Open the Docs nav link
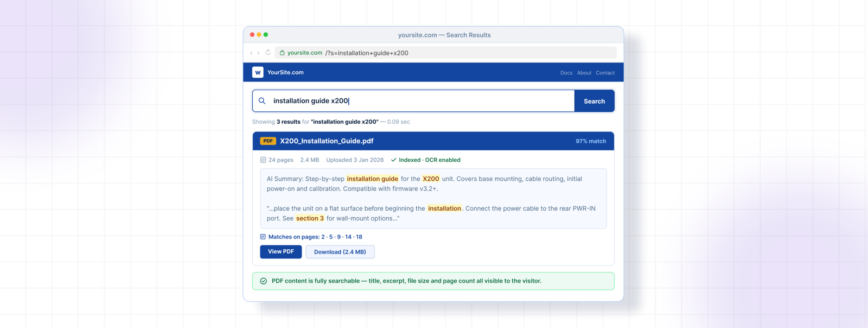This screenshot has height=328, width=868. click(566, 73)
